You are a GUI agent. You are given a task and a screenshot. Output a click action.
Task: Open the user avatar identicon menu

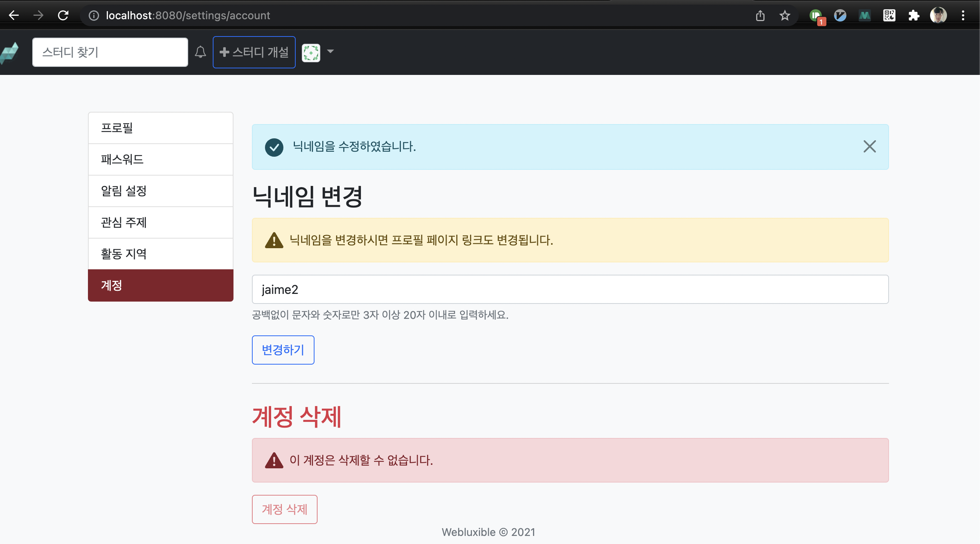pos(311,52)
